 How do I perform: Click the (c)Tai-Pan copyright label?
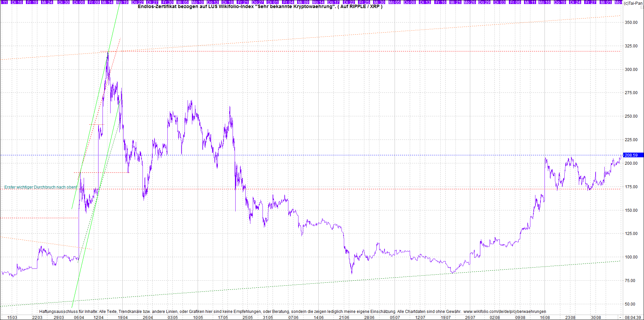pyautogui.click(x=633, y=3)
